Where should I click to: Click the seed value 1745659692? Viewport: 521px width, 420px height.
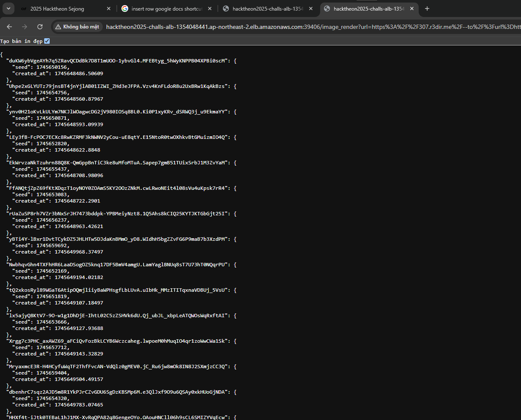click(52, 245)
